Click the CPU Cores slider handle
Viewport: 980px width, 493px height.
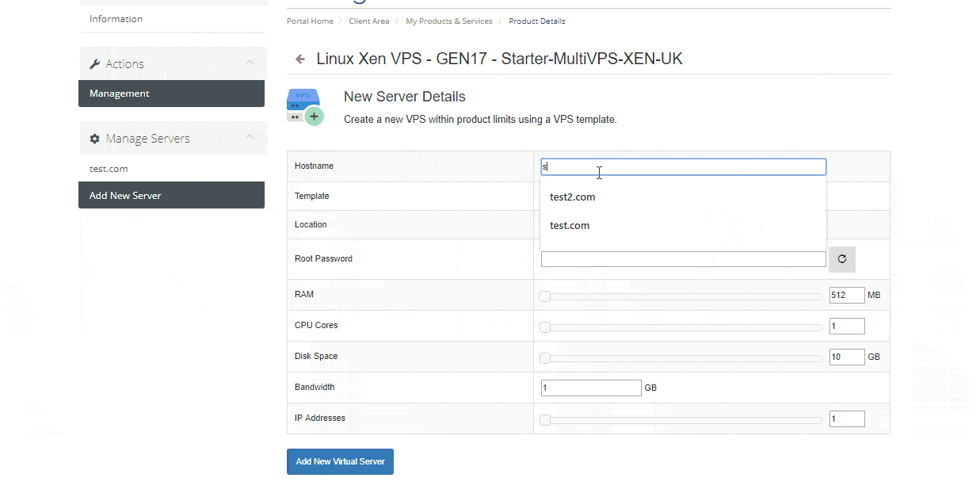[x=545, y=327]
